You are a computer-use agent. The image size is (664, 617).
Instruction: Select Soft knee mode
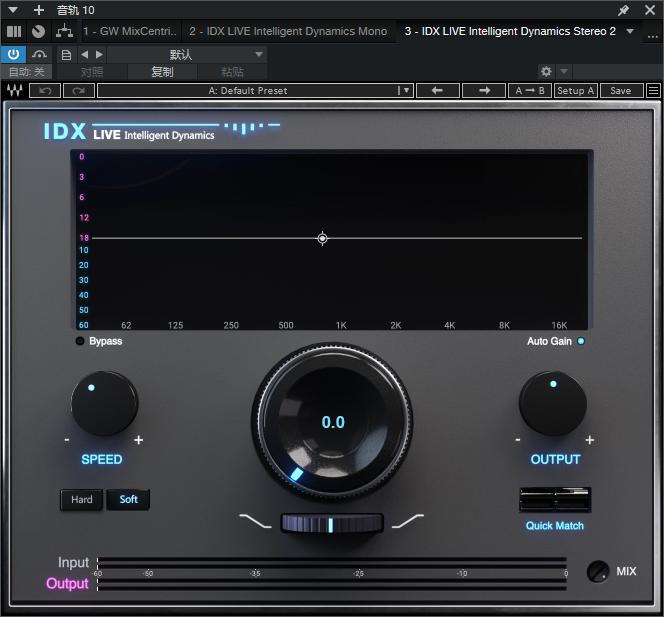coord(128,500)
